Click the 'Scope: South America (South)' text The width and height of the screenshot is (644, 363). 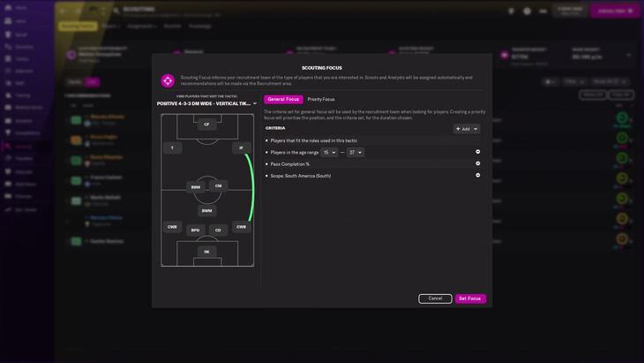coord(301,176)
